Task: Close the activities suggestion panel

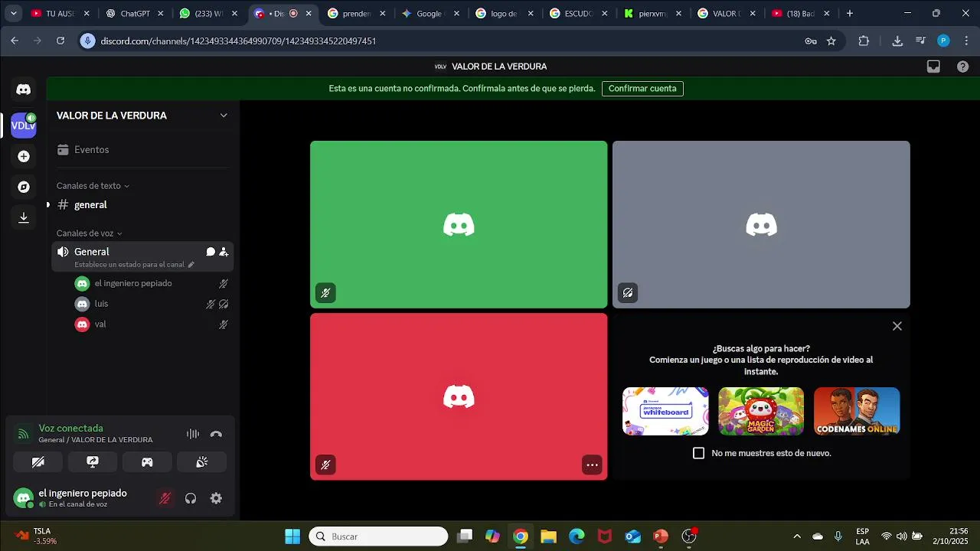Action: click(897, 326)
